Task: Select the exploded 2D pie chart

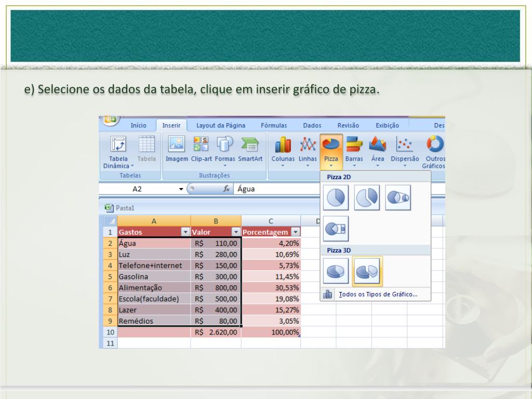Action: pos(367,197)
